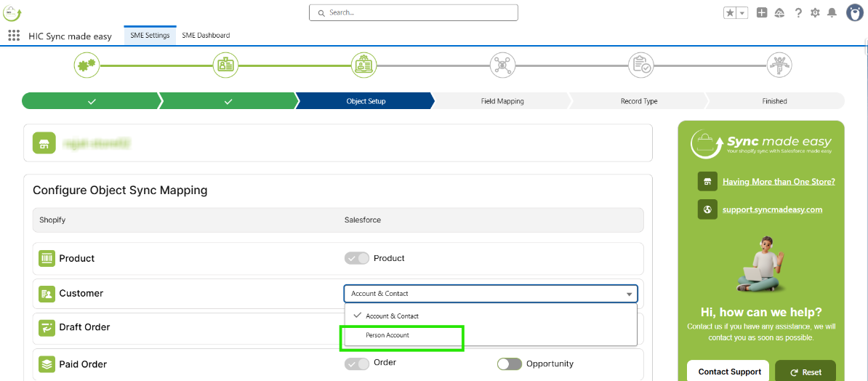Image resolution: width=868 pixels, height=381 pixels.
Task: Select the Field Mapping path step
Action: pos(502,101)
